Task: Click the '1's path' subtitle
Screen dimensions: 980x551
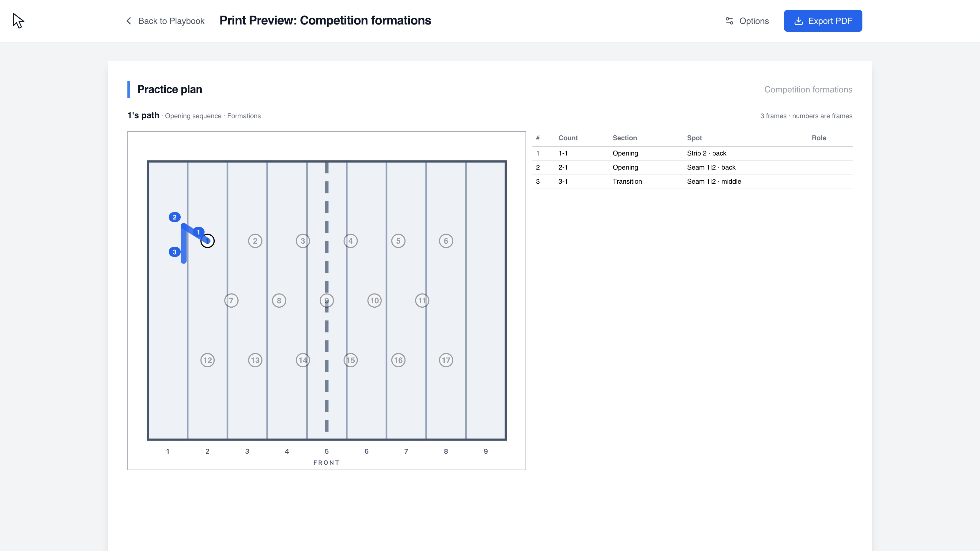Action: (x=143, y=115)
